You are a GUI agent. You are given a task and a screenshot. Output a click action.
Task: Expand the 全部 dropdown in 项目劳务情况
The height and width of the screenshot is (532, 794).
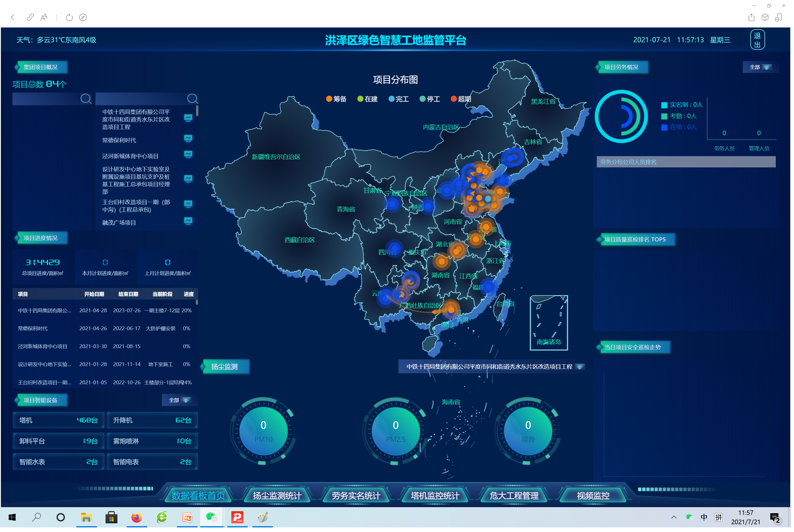760,67
